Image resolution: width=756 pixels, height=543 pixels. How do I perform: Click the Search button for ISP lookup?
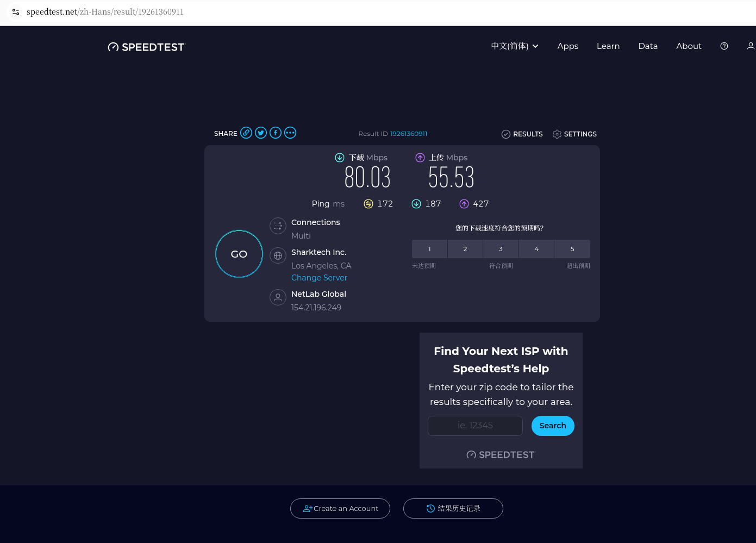pyautogui.click(x=553, y=426)
